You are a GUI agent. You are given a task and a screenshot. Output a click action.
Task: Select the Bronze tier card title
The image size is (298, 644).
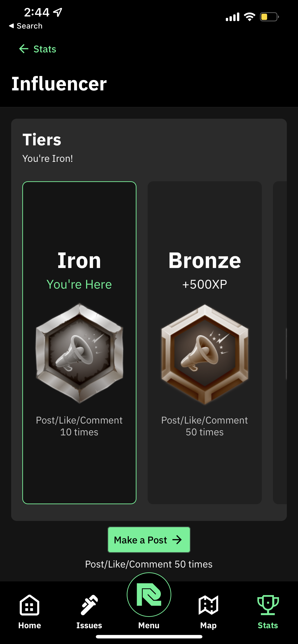205,261
